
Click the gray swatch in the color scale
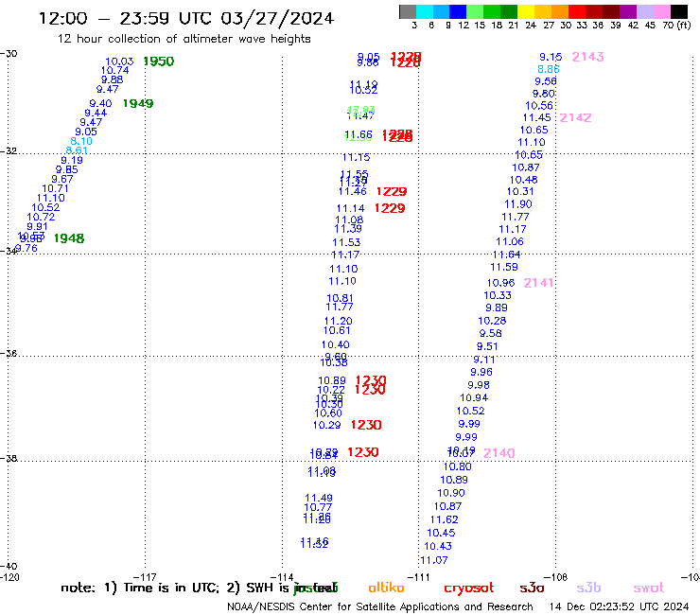(x=408, y=11)
